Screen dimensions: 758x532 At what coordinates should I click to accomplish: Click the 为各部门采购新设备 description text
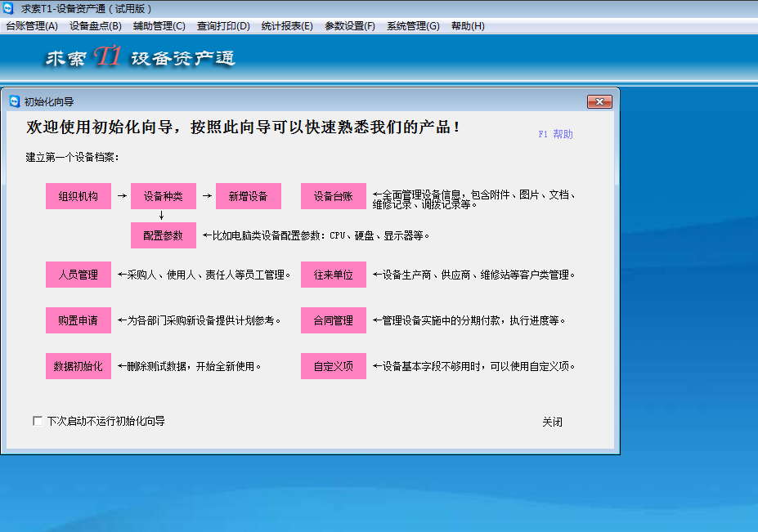click(200, 320)
